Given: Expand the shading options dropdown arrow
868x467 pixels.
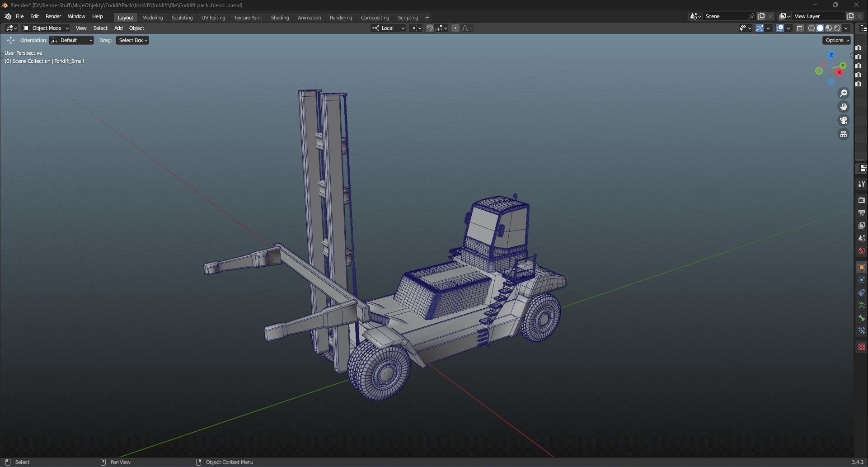Looking at the screenshot, I should pos(846,28).
